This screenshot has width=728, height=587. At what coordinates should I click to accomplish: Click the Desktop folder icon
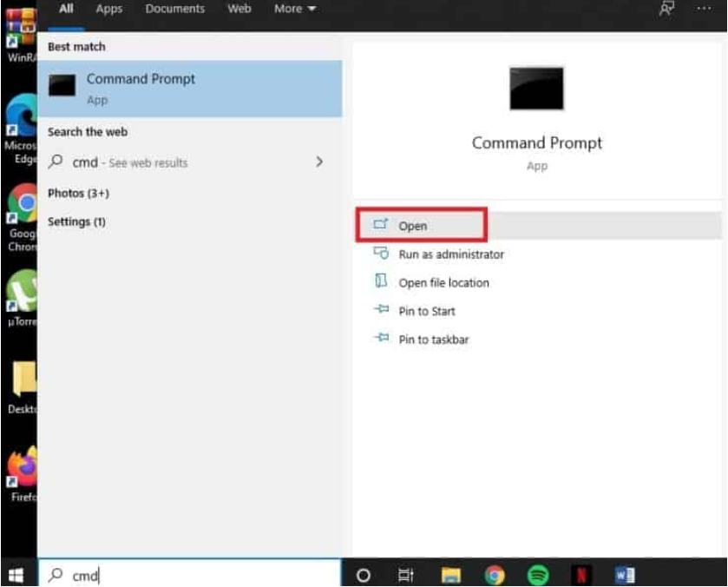(x=23, y=387)
